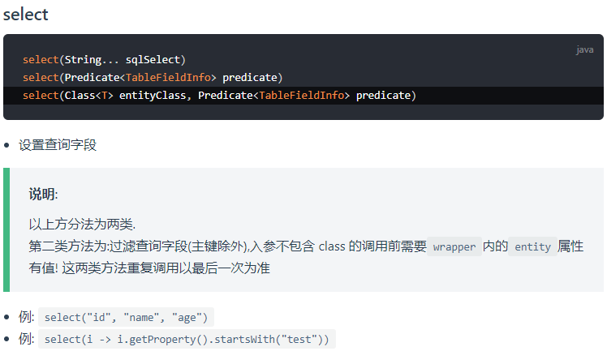Click the "说明:" tip title
This screenshot has width=607, height=364.
pos(43,194)
